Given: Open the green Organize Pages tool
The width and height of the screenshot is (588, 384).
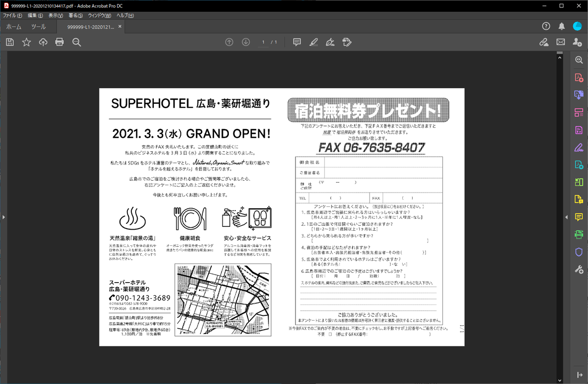Looking at the screenshot, I should 579,182.
